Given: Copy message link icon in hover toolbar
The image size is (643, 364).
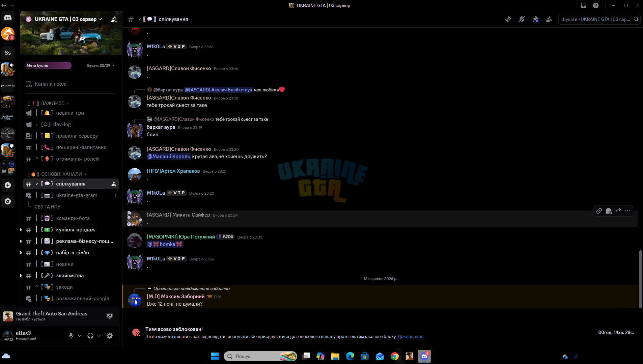Looking at the screenshot, I should click(599, 211).
